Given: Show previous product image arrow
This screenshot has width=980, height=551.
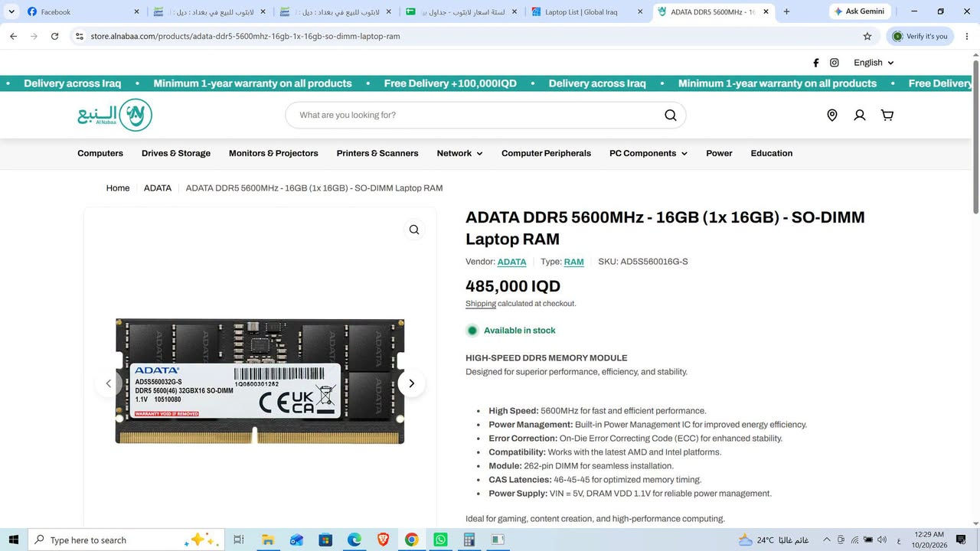Looking at the screenshot, I should (x=108, y=383).
